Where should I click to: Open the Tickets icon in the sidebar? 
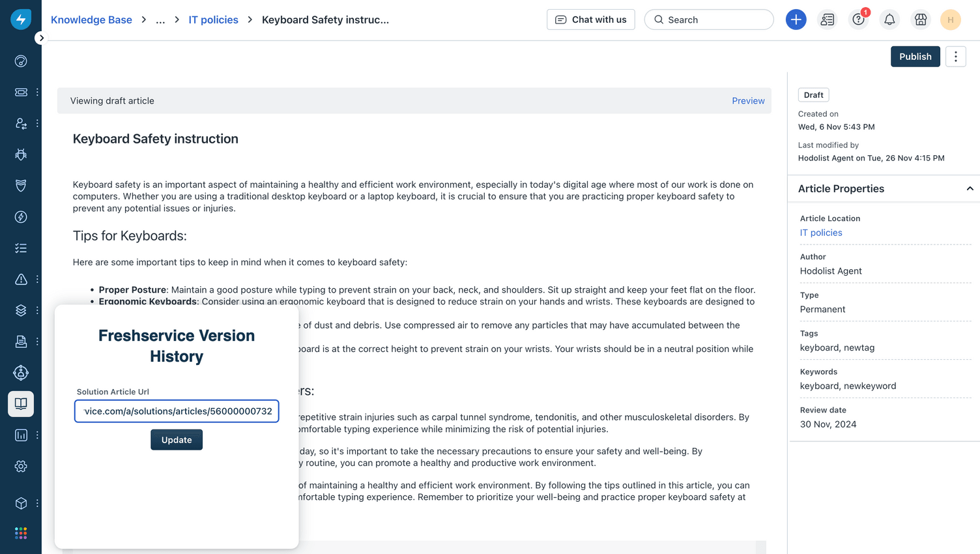(21, 93)
